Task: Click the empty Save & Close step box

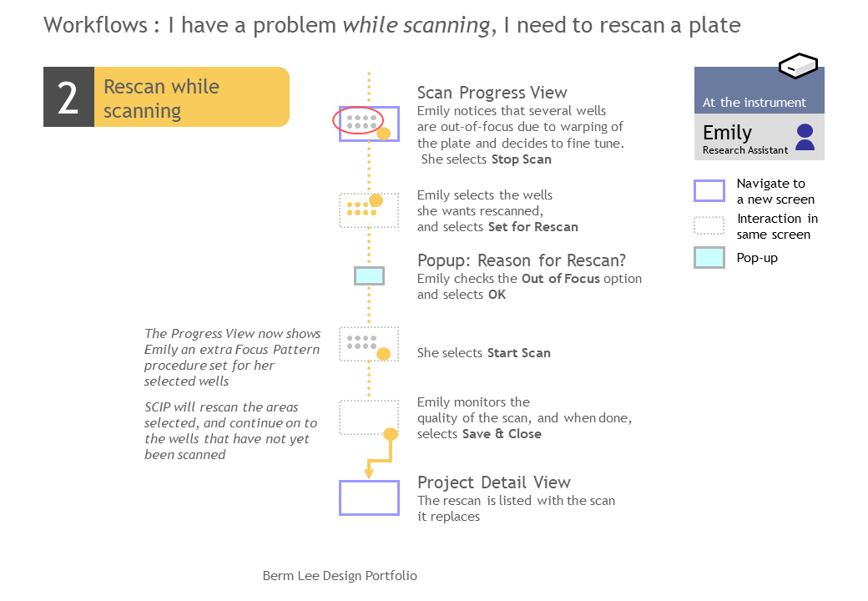Action: (369, 418)
